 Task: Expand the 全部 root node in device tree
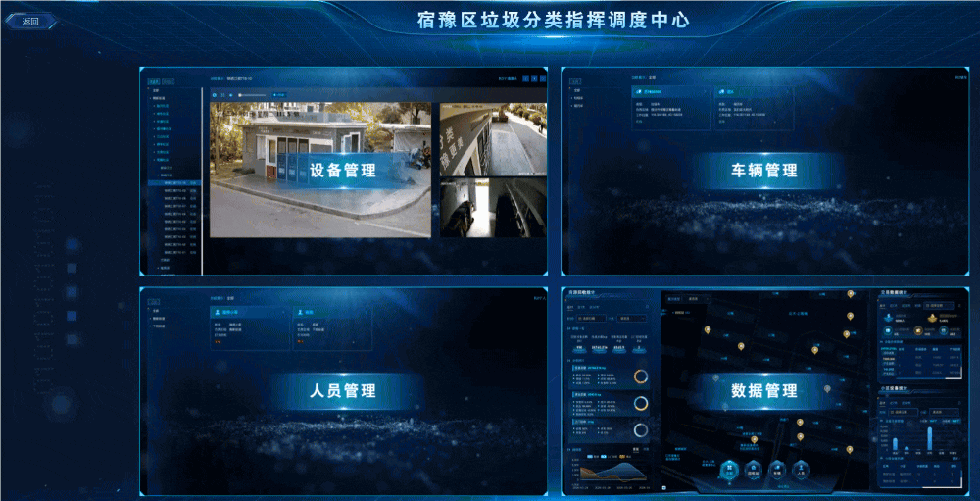[154, 91]
